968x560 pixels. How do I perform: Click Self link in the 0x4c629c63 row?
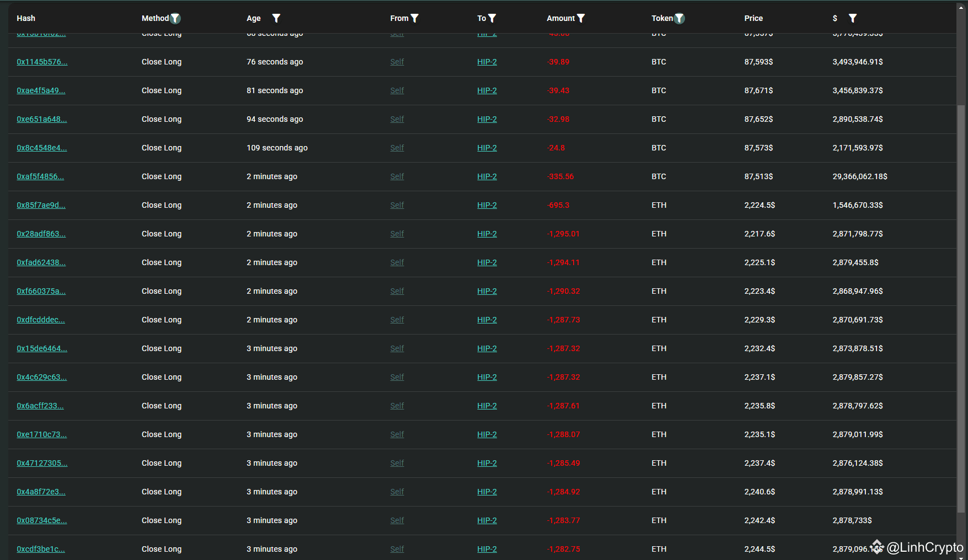click(397, 377)
